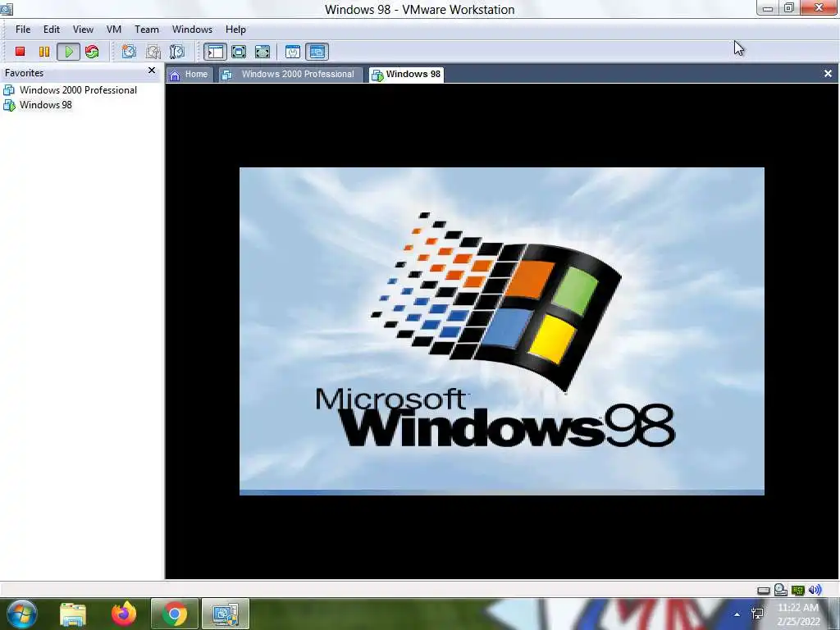Click the yellow Suspend pause button
This screenshot has height=630, width=840.
point(44,52)
